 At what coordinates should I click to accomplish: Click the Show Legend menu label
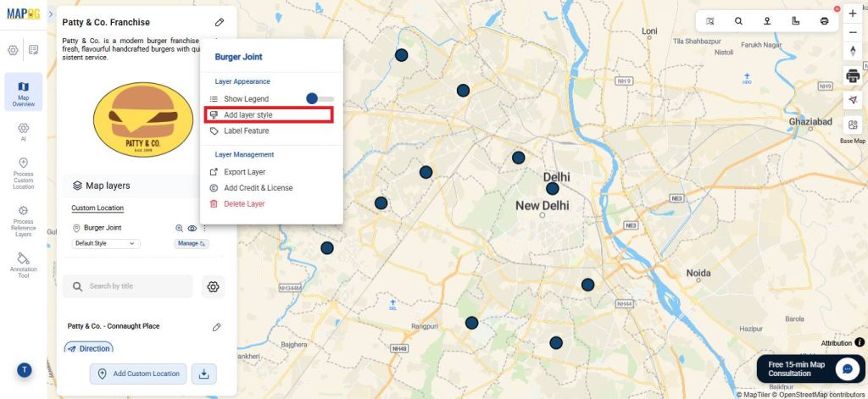coord(247,99)
